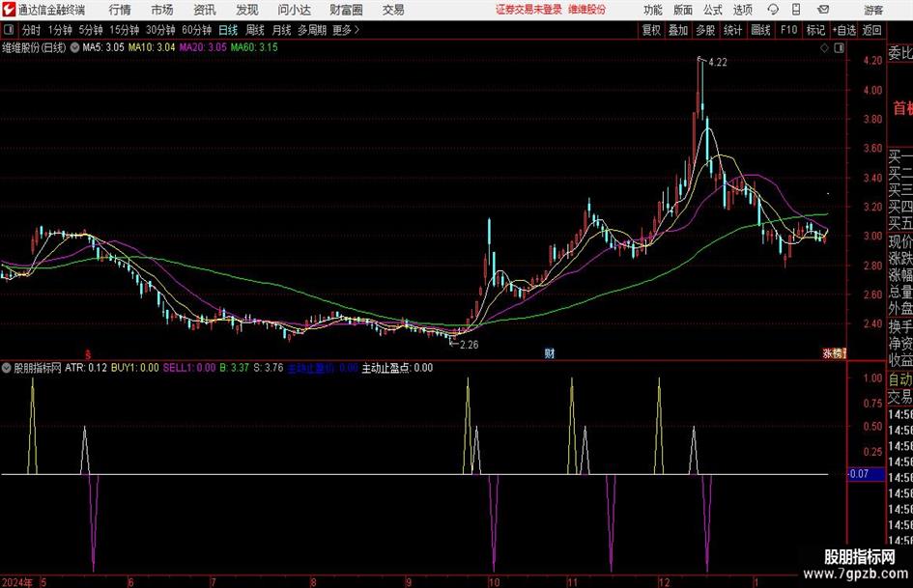This screenshot has width=913, height=588.
Task: Click the ATR: 0.12 indicator value
Action: (x=86, y=368)
